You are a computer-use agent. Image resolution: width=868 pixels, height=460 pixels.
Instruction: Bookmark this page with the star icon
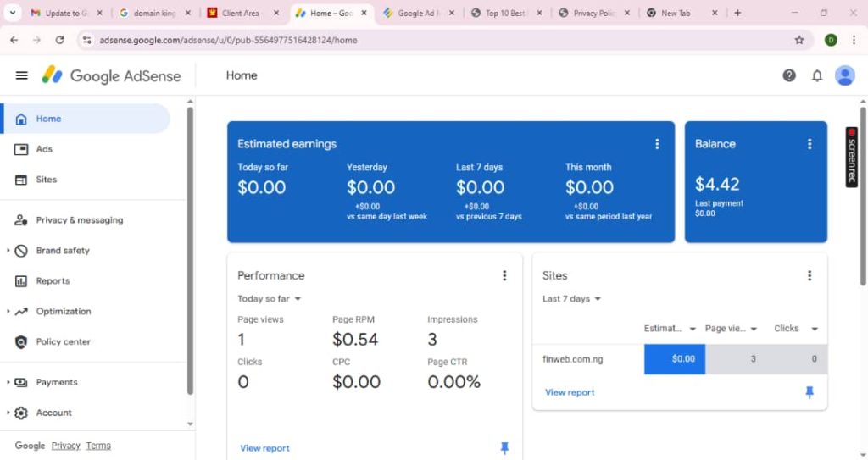pyautogui.click(x=798, y=40)
